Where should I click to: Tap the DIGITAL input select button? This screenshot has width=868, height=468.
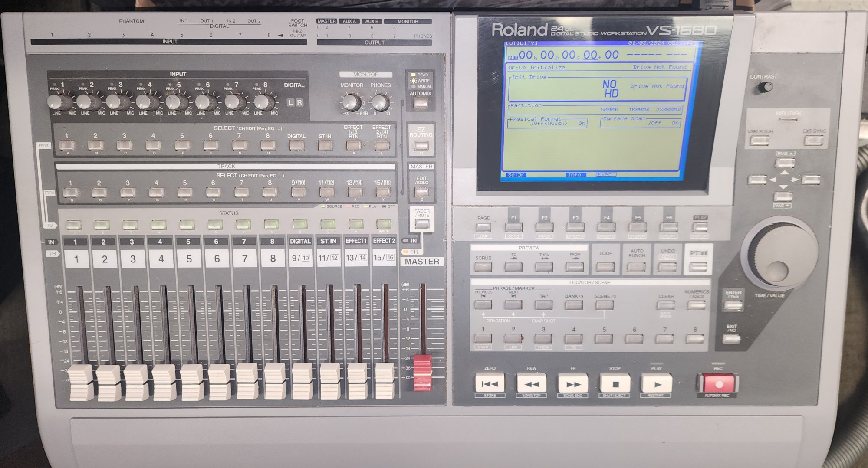[x=296, y=145]
